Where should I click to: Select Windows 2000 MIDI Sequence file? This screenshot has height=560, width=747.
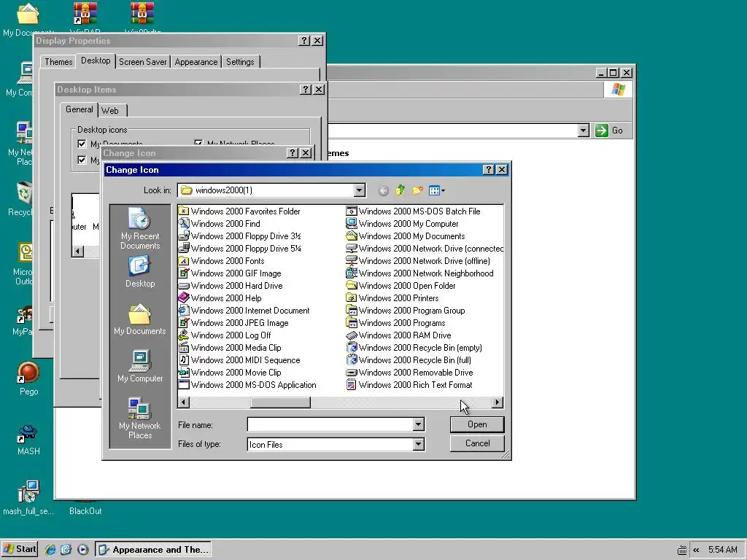239,359
